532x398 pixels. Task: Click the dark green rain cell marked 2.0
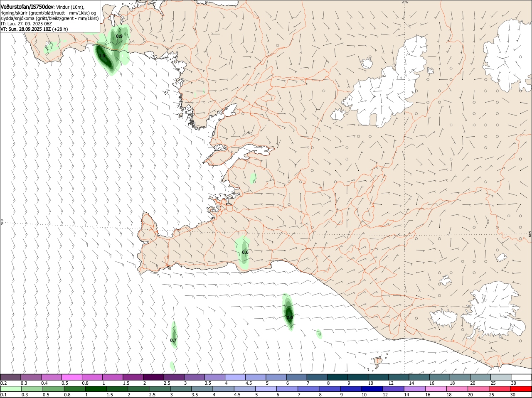[289, 312]
